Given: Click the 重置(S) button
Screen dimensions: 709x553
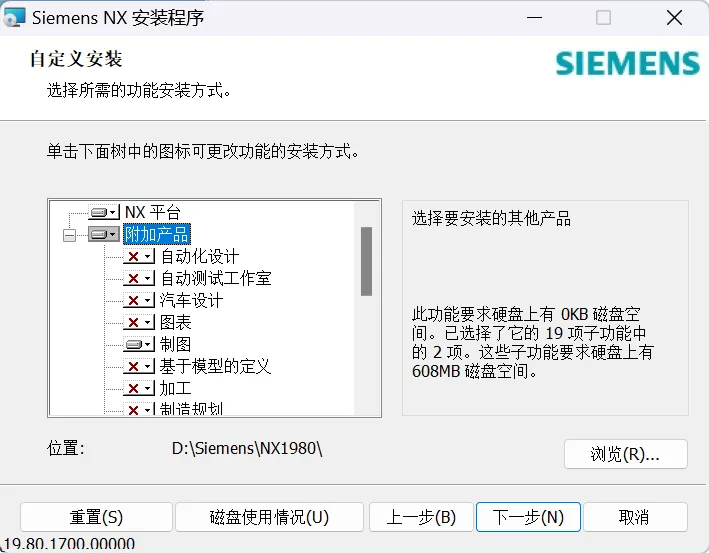Looking at the screenshot, I should click(x=96, y=517).
